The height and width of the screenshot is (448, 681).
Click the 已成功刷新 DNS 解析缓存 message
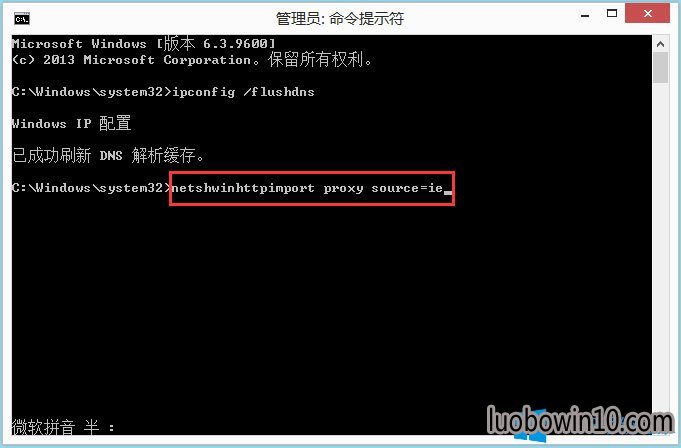click(108, 155)
